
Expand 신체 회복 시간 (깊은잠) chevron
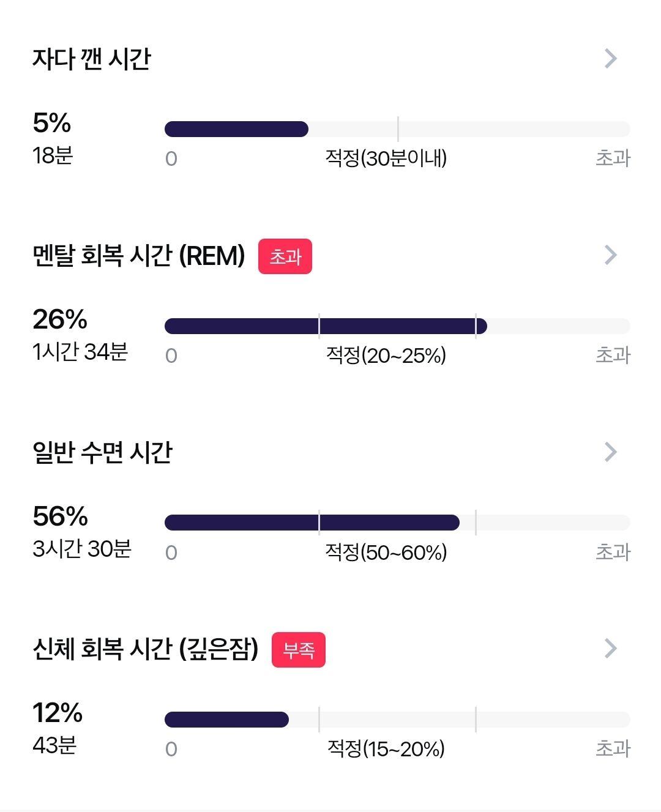click(611, 649)
